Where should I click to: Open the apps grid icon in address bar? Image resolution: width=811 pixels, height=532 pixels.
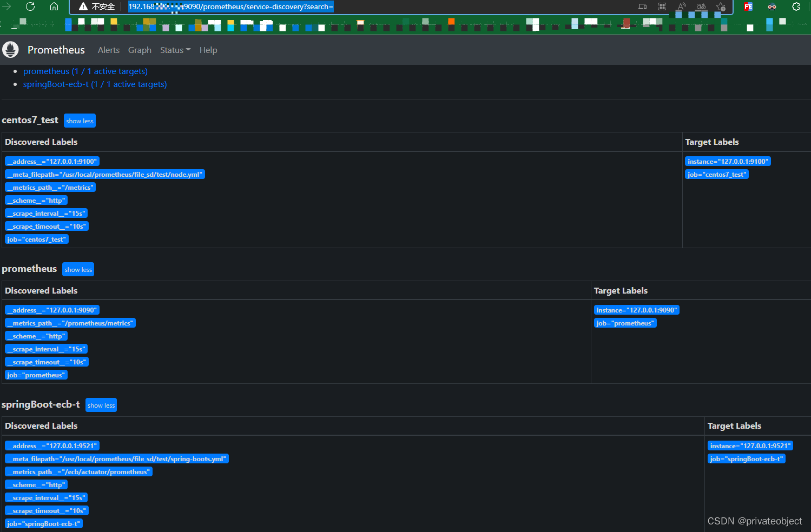pyautogui.click(x=662, y=6)
